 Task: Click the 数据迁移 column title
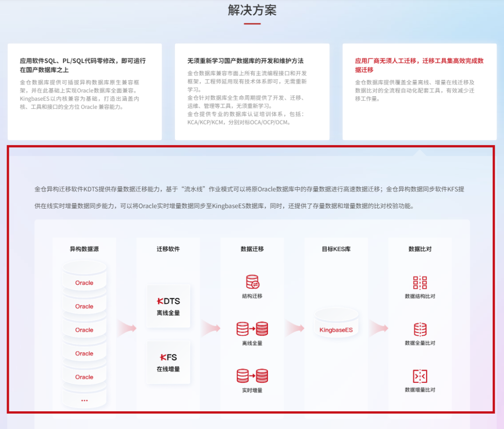(x=252, y=249)
